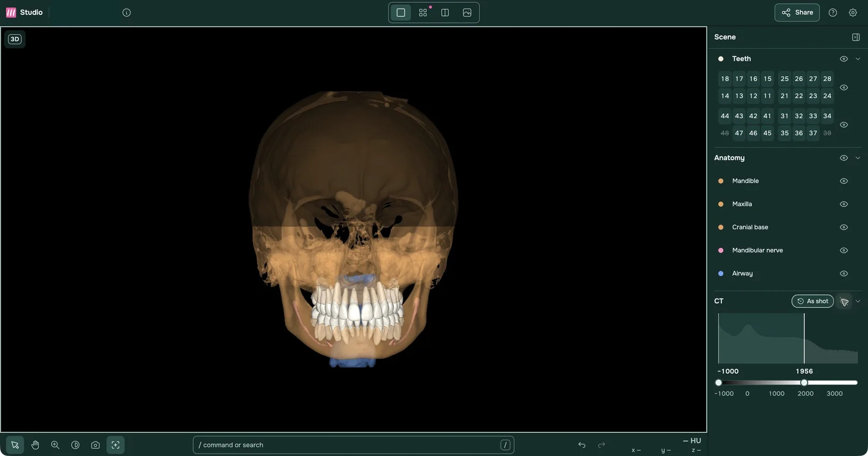Collapse the CT section chevron
This screenshot has width=868, height=456.
point(858,301)
